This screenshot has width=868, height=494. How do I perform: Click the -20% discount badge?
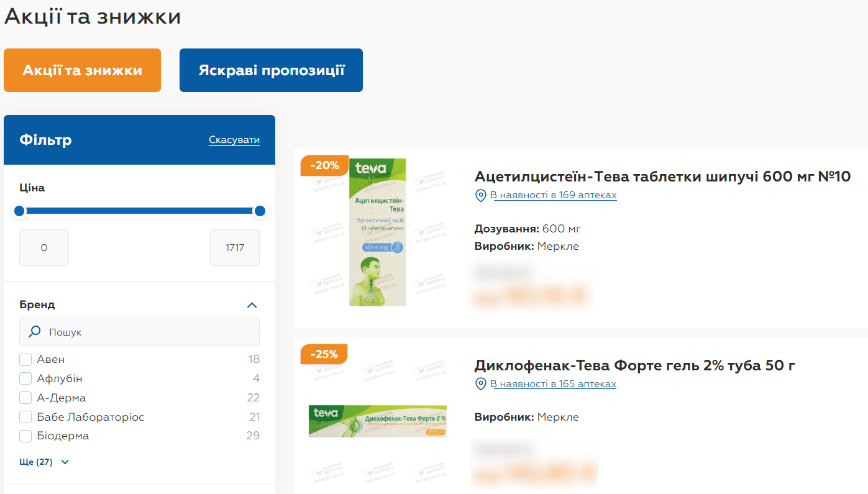click(324, 165)
